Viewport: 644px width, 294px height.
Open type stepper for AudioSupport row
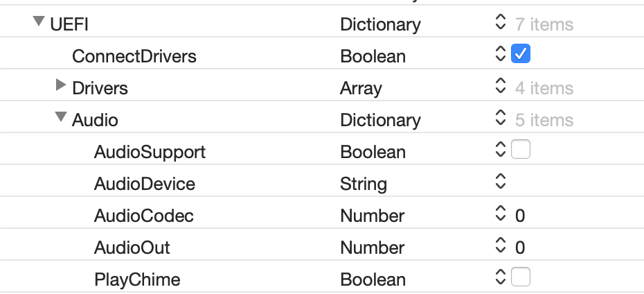(501, 150)
